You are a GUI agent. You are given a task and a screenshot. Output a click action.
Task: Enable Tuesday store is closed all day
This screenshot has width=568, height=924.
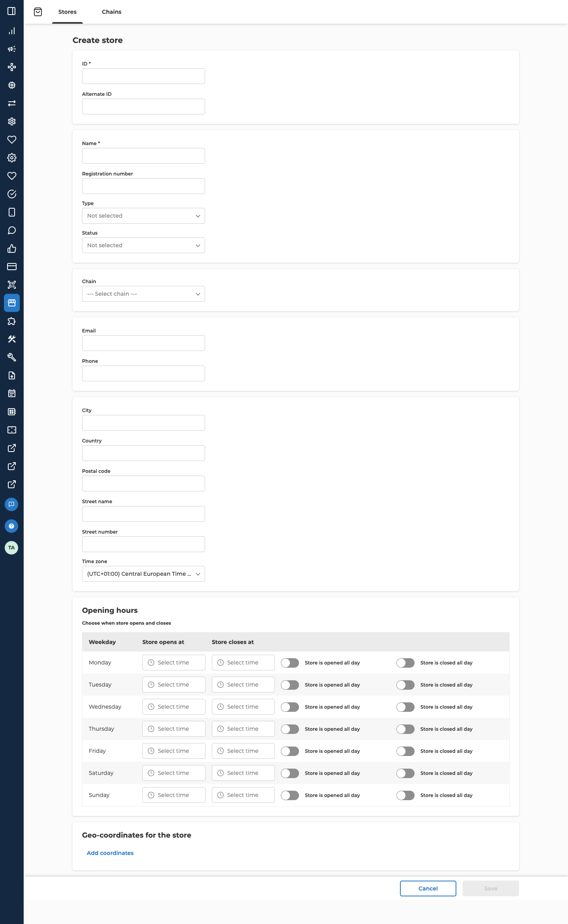click(x=405, y=685)
